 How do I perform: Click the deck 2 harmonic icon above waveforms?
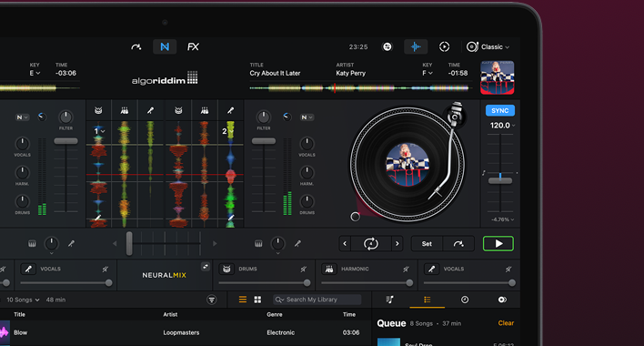click(x=205, y=110)
